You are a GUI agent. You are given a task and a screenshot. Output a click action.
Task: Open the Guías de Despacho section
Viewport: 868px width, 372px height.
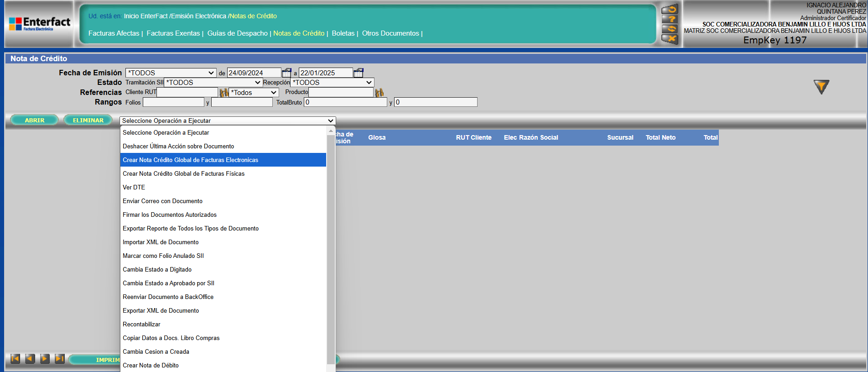coord(237,33)
